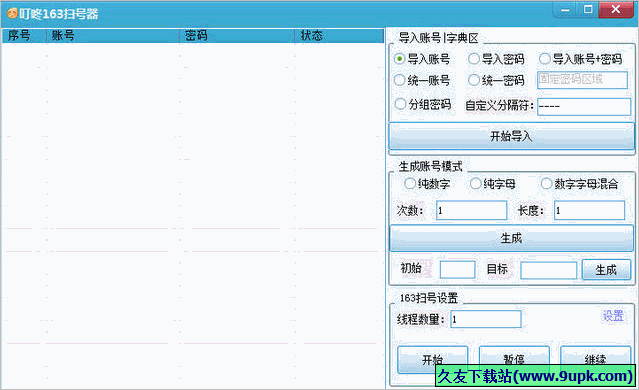The height and width of the screenshot is (390, 639).
Task: Click the 长度 input field
Action: pyautogui.click(x=589, y=210)
